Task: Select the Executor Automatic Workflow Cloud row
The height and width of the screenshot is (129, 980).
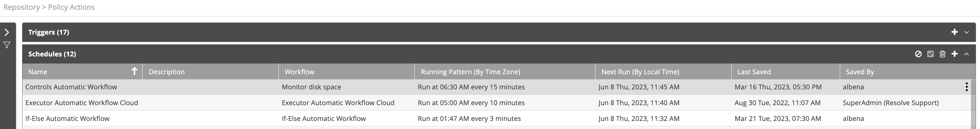Action: tap(496, 103)
